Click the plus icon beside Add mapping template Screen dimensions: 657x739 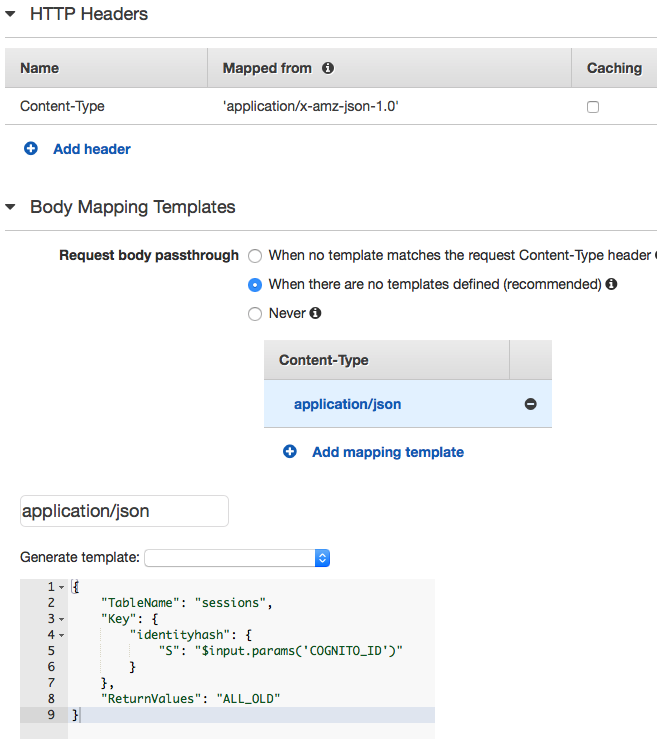pos(290,452)
